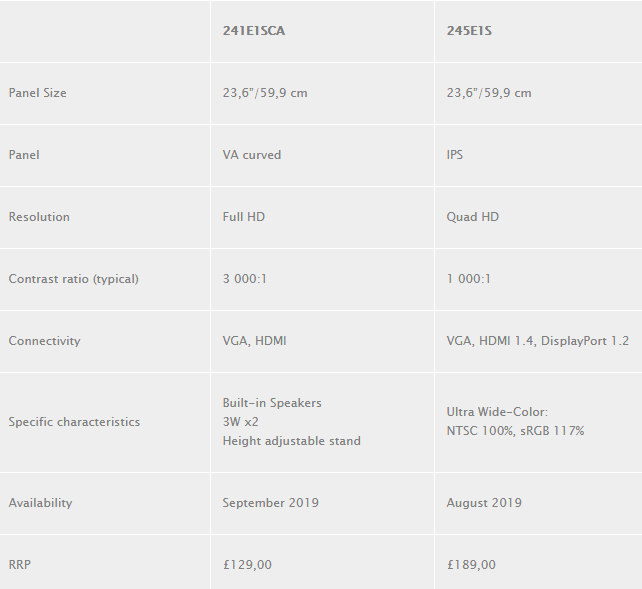Select the Connectivity row label
The image size is (642, 589).
coord(44,341)
